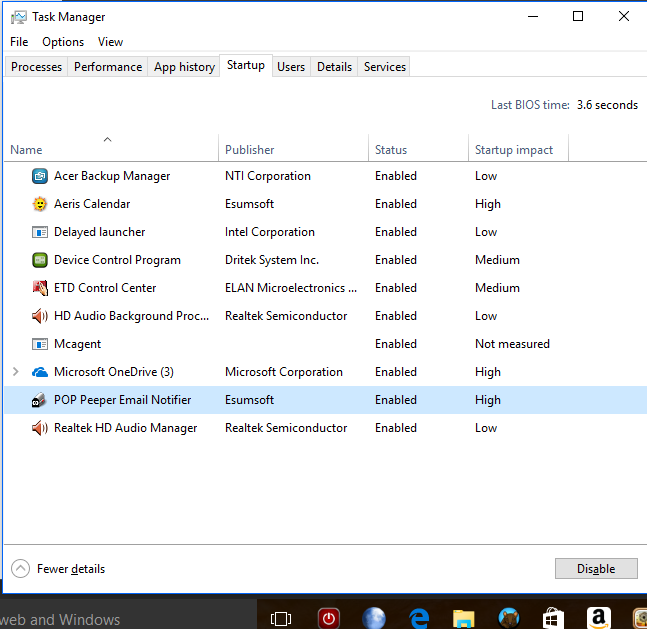Open the Amazon taskbar icon
The image size is (647, 629).
click(x=599, y=618)
